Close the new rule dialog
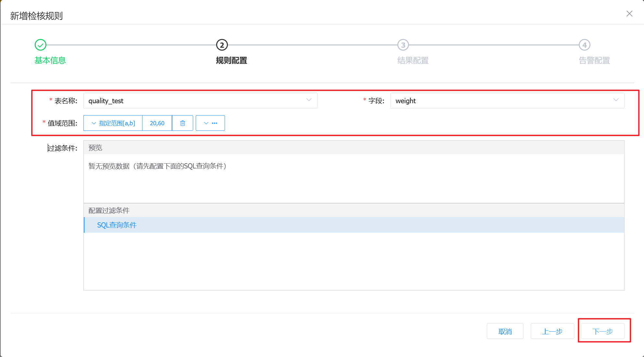The height and width of the screenshot is (357, 644). [x=629, y=14]
